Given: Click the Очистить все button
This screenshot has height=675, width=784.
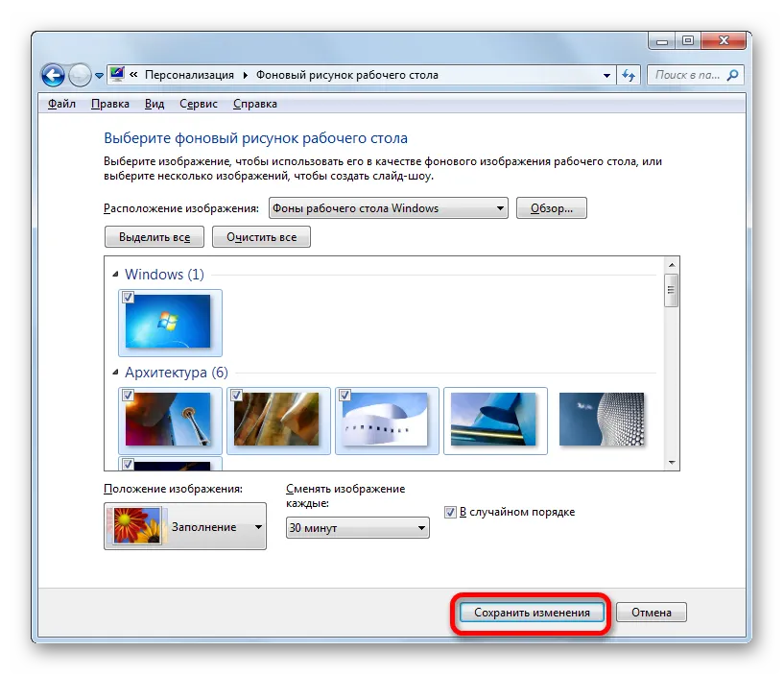Looking at the screenshot, I should [262, 236].
